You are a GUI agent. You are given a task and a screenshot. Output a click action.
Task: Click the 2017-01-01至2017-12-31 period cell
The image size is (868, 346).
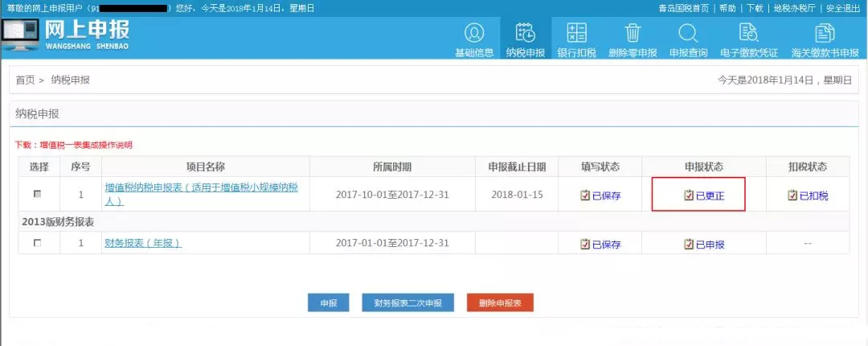[392, 243]
